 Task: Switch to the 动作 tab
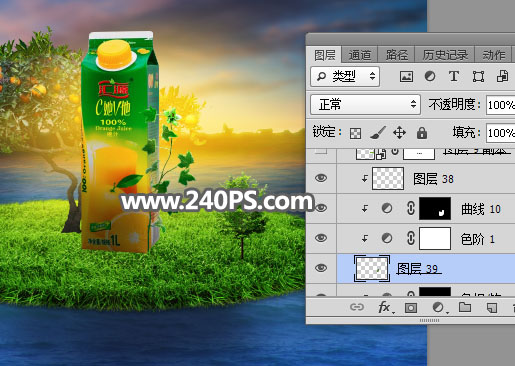tap(494, 55)
